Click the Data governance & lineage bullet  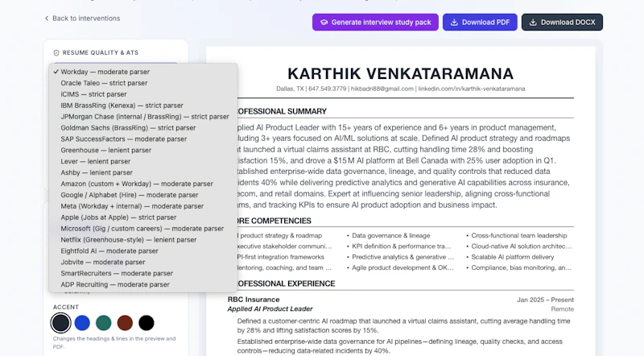[390, 235]
